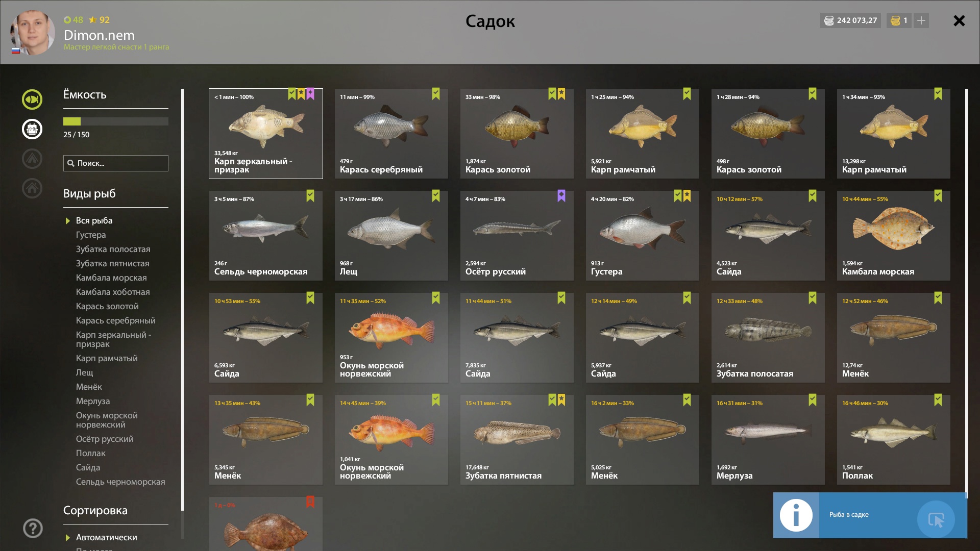The image size is (980, 551).
Task: Open the home building sidebar icon
Action: [x=32, y=188]
